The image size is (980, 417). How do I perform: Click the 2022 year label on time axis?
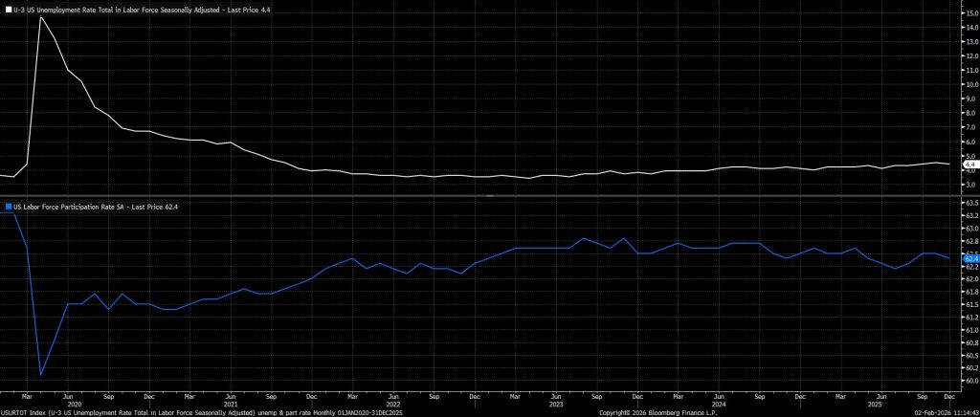click(393, 404)
